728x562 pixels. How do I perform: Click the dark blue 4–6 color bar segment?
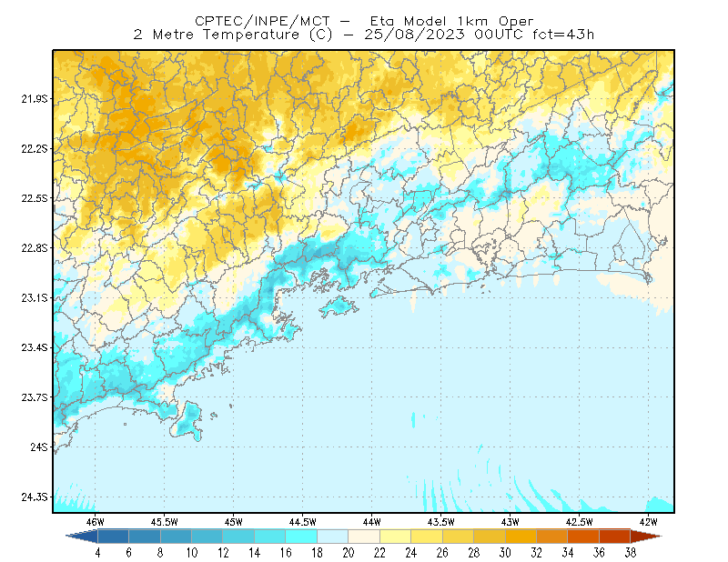(113, 537)
